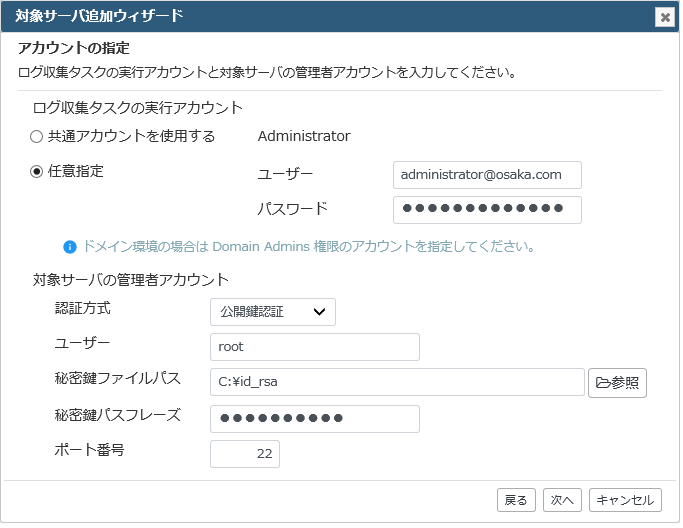This screenshot has height=528, width=683.
Task: Click the 次へ button
Action: 562,500
